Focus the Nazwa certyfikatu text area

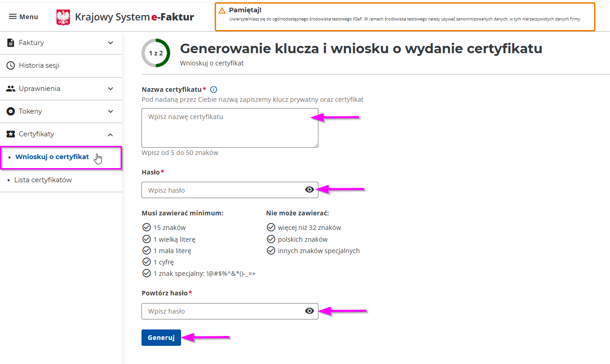[x=230, y=128]
